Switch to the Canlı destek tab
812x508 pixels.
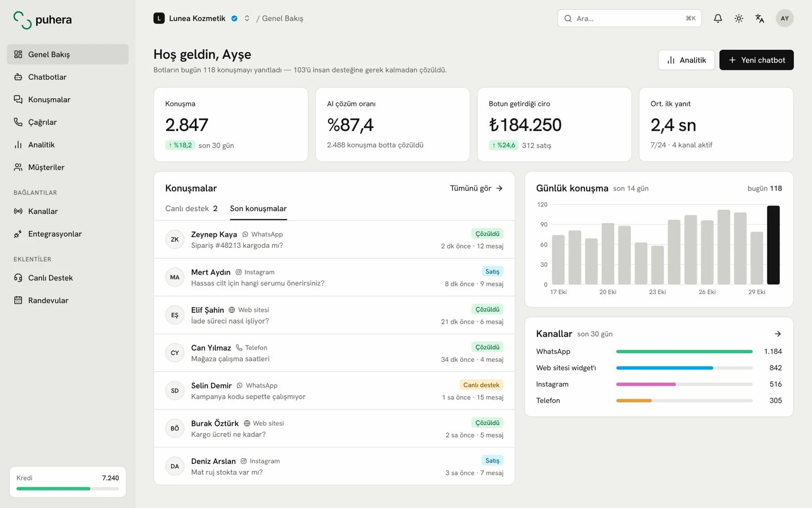coord(191,208)
